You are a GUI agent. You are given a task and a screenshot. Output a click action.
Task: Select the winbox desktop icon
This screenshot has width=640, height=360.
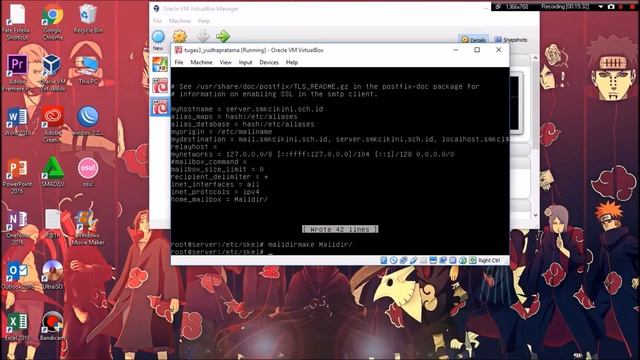click(x=87, y=121)
